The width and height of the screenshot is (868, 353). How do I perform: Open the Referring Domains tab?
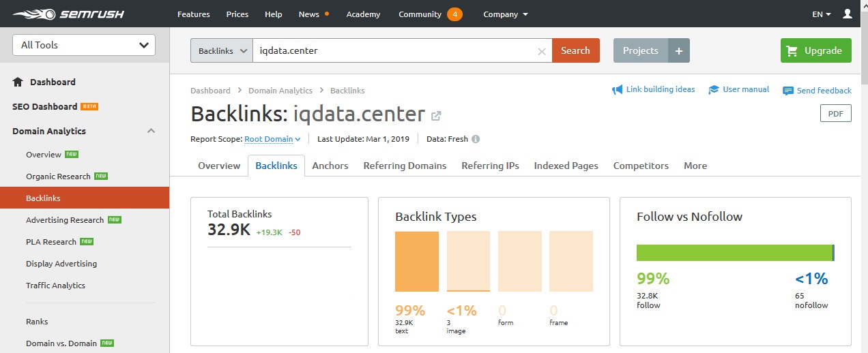pos(405,166)
